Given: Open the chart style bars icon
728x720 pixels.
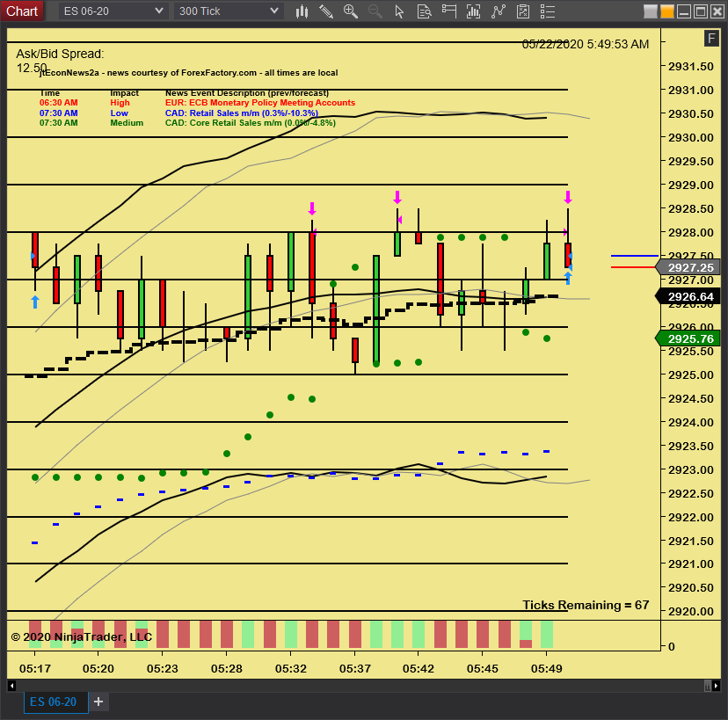Looking at the screenshot, I should pyautogui.click(x=302, y=11).
